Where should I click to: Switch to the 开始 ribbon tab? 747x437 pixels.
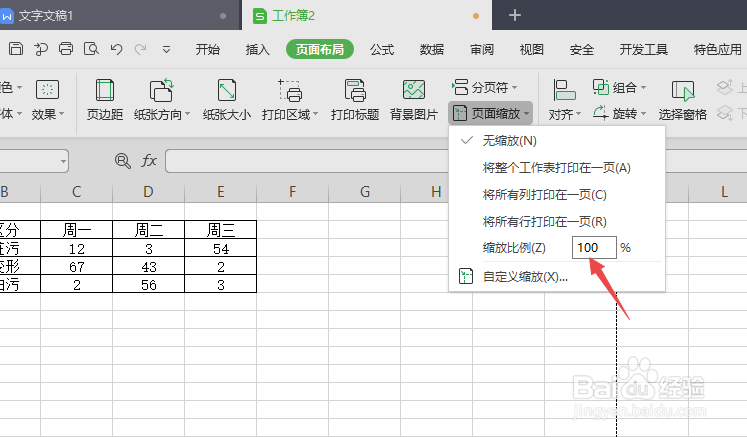point(208,50)
